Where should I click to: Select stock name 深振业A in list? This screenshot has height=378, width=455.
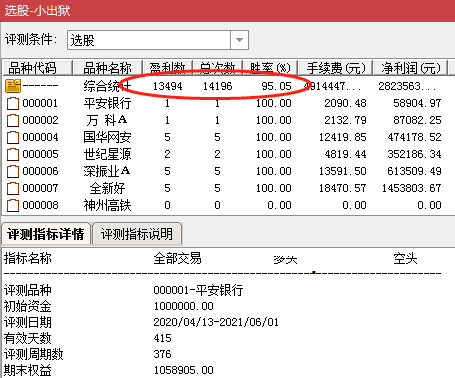click(x=107, y=171)
